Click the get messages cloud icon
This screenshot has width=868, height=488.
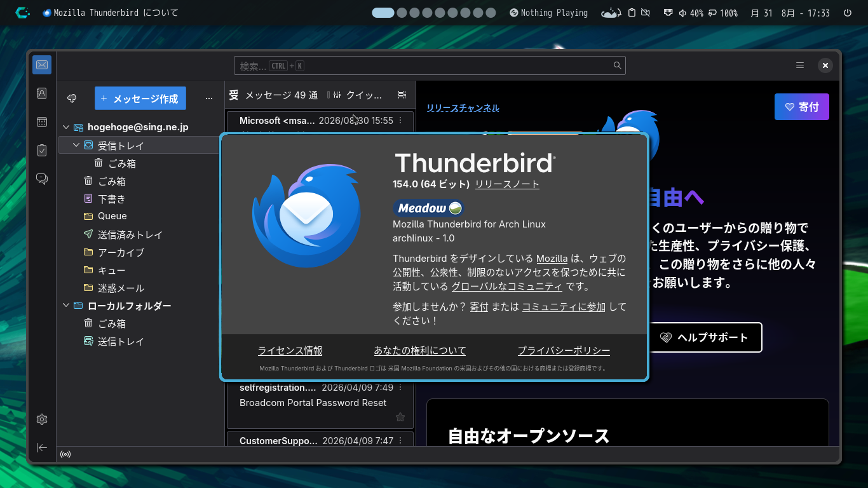pyautogui.click(x=72, y=98)
